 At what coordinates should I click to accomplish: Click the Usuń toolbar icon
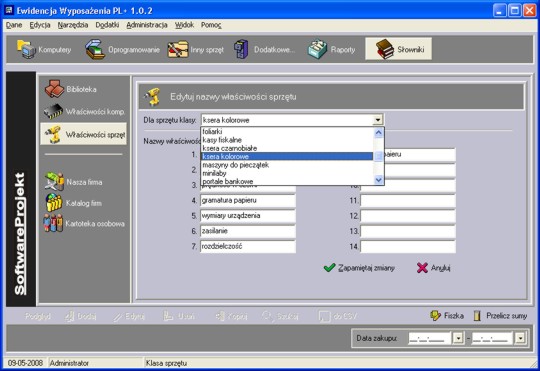pos(168,316)
